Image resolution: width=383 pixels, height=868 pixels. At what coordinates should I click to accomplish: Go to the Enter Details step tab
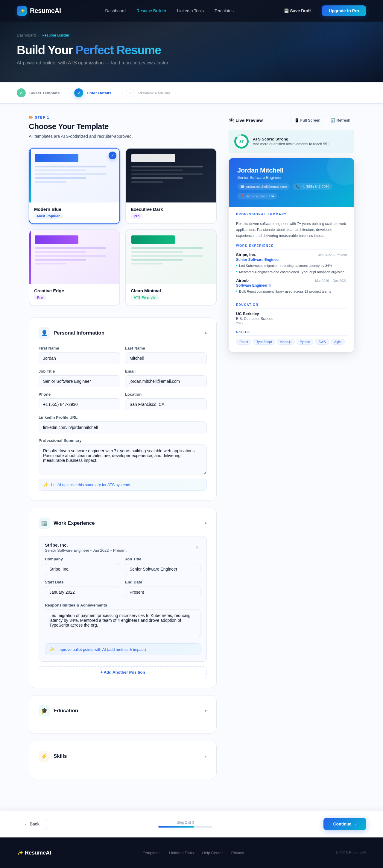click(x=97, y=93)
